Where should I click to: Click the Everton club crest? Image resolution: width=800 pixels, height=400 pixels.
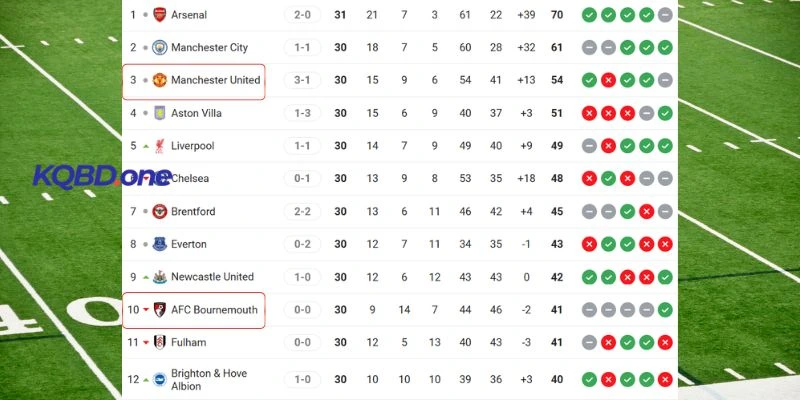[159, 244]
